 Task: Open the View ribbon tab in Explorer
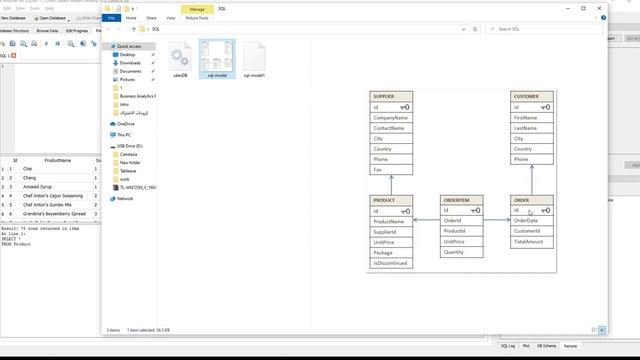pyautogui.click(x=171, y=18)
